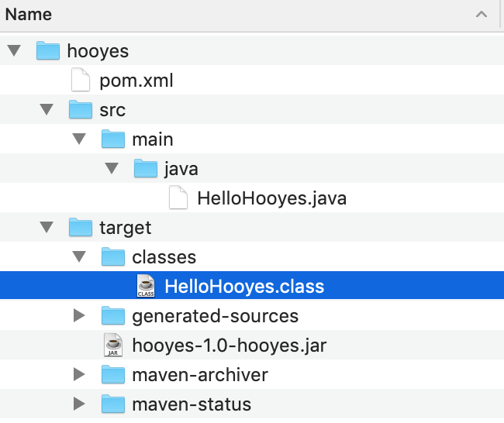Viewport: 504px width, 423px height.
Task: Expand the generated-sources folder triangle
Action: [78, 316]
